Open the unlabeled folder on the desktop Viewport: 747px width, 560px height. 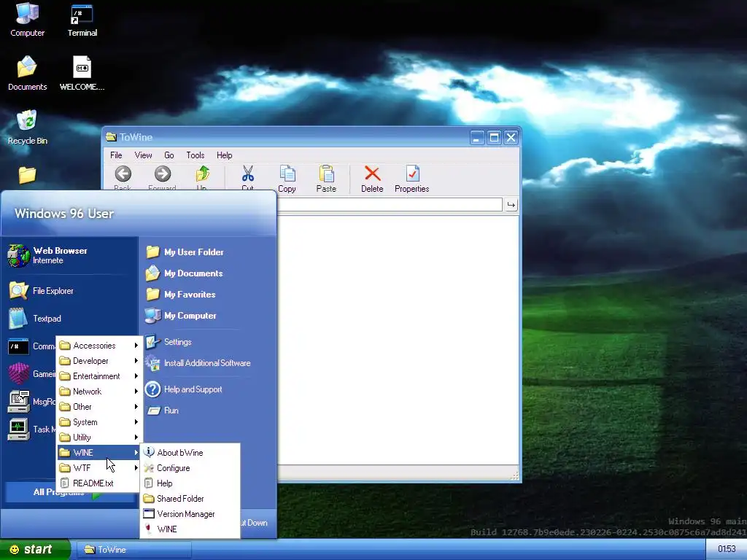coord(27,175)
